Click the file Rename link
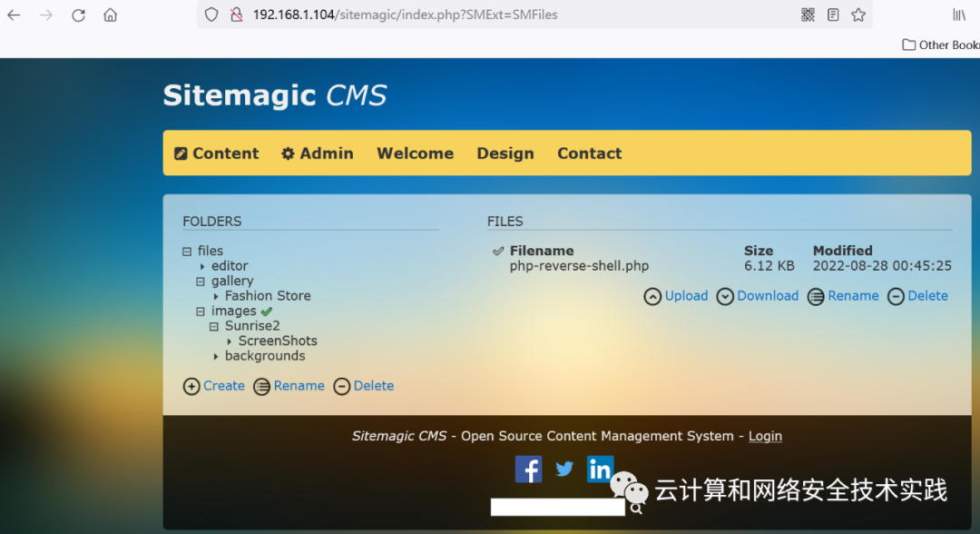980x534 pixels. pyautogui.click(x=853, y=296)
